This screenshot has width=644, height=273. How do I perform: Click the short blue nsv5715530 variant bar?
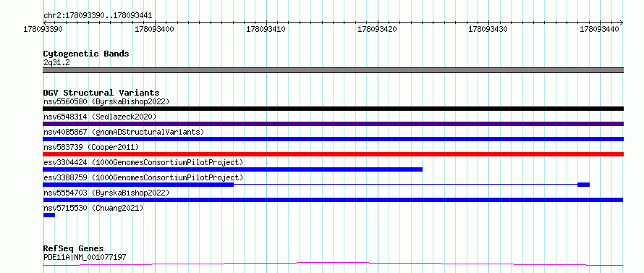pos(49,215)
